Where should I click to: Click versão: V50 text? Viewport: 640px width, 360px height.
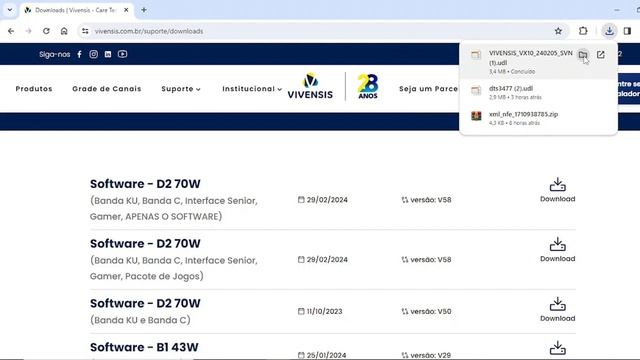point(431,311)
